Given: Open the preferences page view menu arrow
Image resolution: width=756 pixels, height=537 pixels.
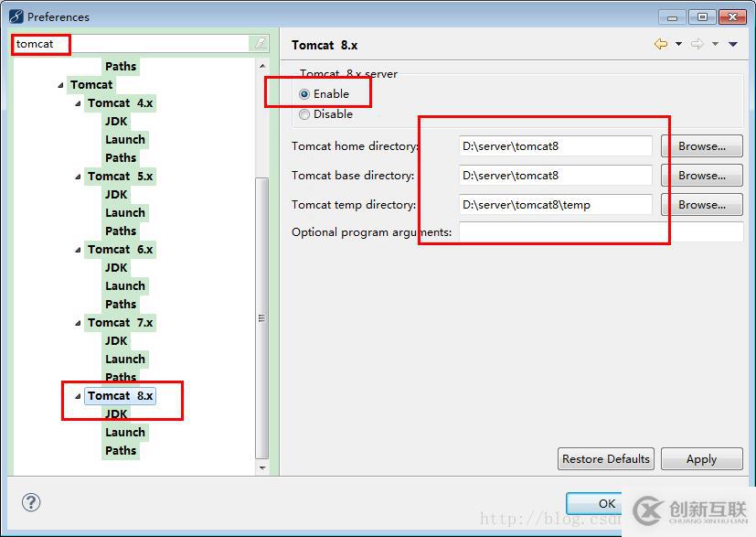Looking at the screenshot, I should coord(733,45).
